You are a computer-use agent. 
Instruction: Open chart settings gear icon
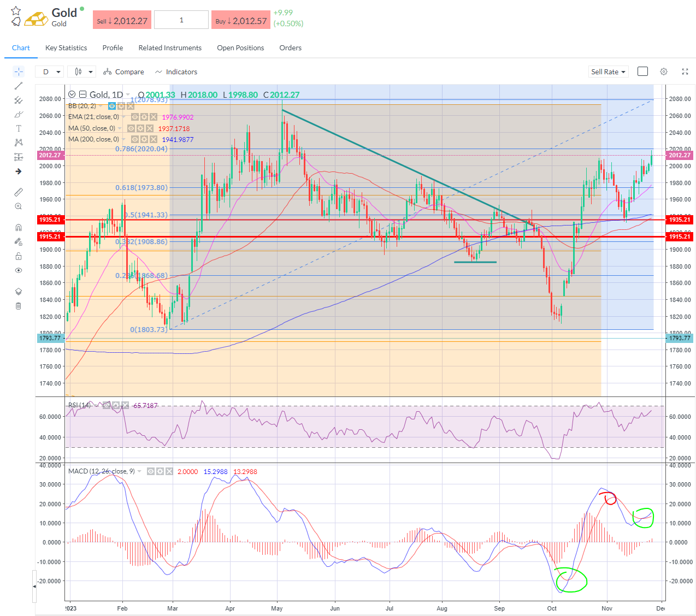[664, 72]
